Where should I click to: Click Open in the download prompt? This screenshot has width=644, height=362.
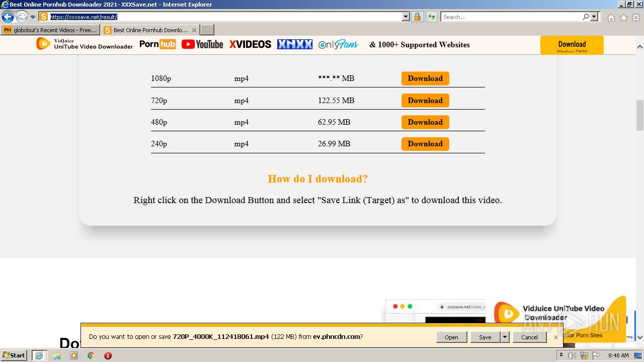451,337
